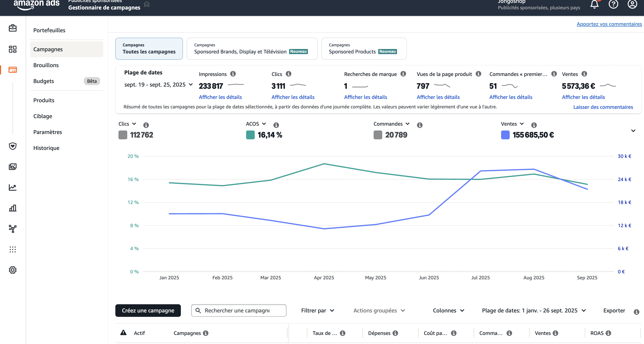This screenshot has width=644, height=344.
Task: Open notifications bell
Action: point(595,4)
